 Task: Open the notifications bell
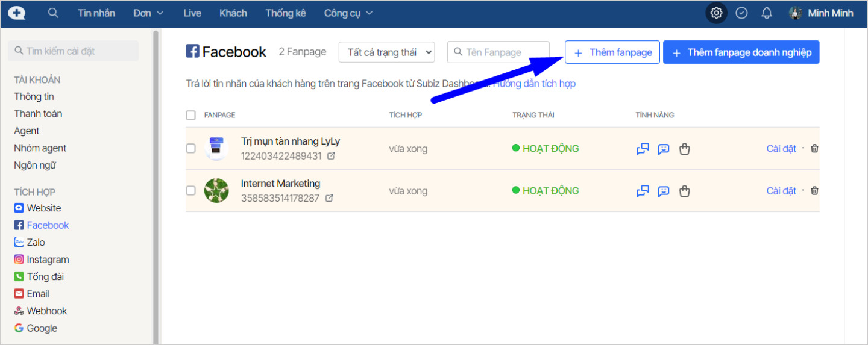tap(767, 13)
